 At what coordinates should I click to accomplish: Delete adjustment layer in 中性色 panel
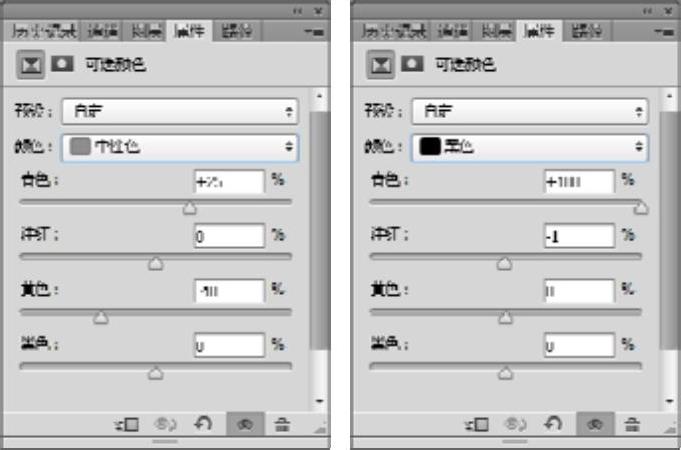(282, 424)
